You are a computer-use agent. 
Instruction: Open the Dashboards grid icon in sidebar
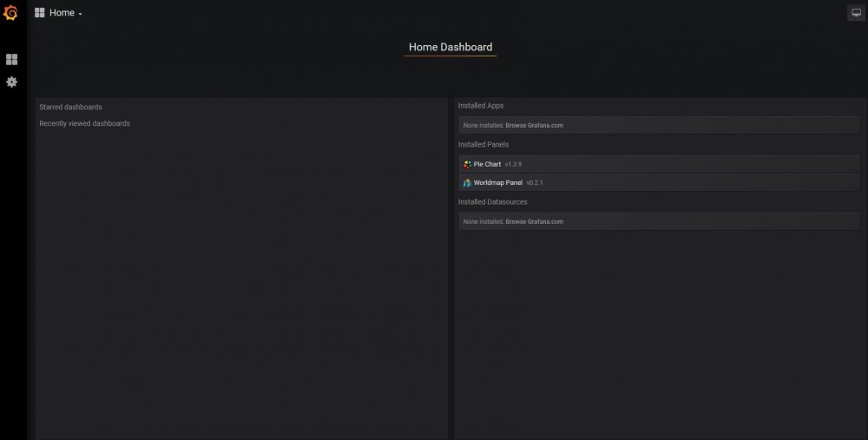[11, 59]
